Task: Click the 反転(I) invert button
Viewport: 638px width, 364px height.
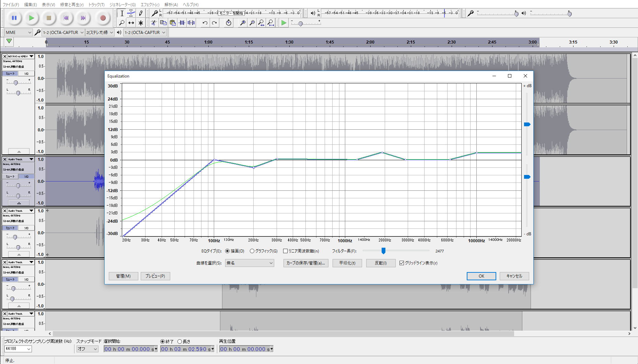Action: [381, 263]
